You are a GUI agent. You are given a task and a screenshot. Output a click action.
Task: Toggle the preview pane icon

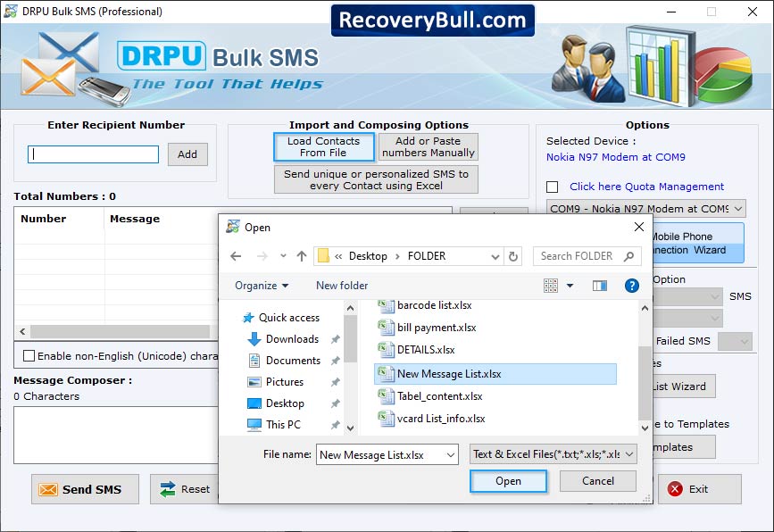coord(600,286)
